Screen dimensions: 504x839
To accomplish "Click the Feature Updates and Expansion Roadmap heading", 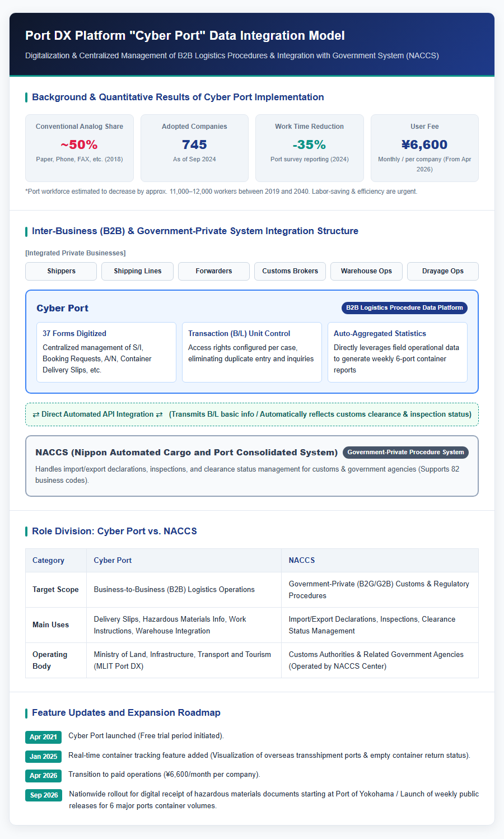I will tap(126, 712).
